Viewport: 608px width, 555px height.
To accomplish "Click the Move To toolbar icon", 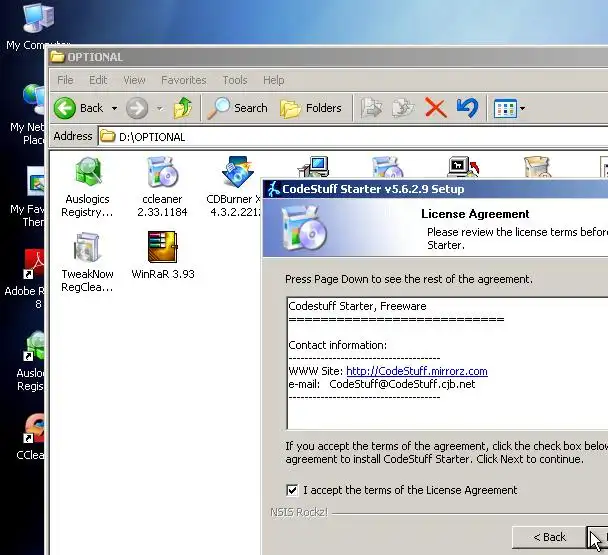I will 371,107.
